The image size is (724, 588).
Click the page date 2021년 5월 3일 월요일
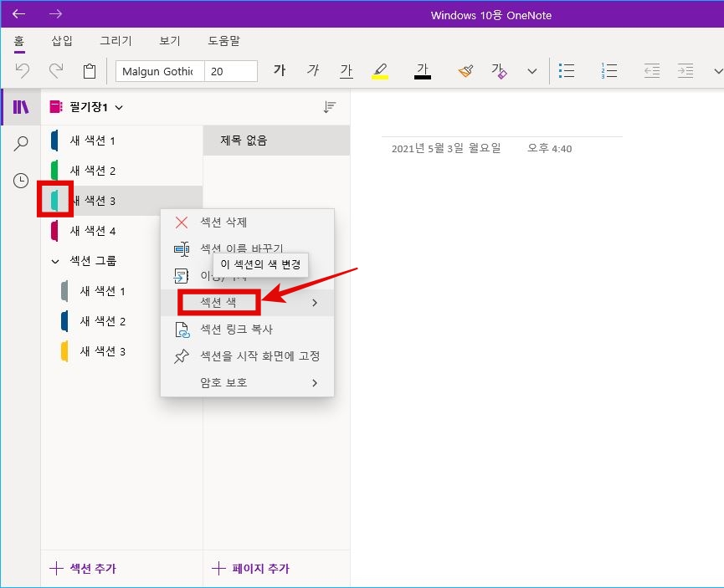tap(446, 148)
